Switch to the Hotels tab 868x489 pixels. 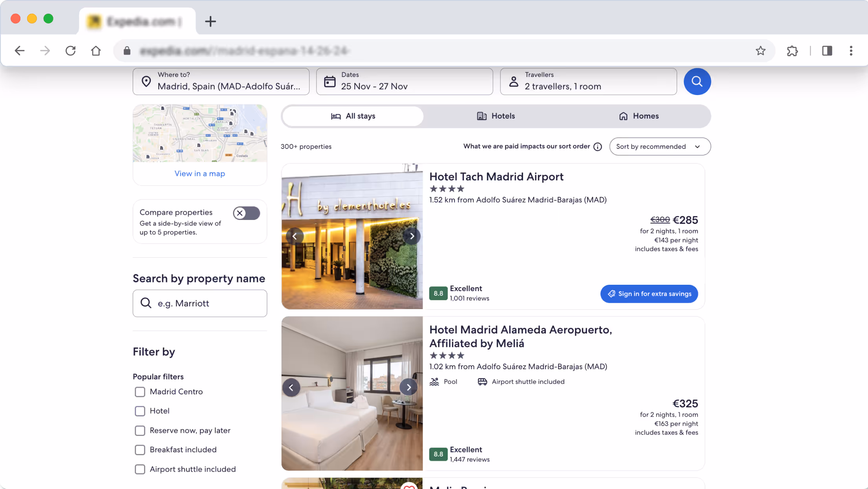pyautogui.click(x=496, y=116)
